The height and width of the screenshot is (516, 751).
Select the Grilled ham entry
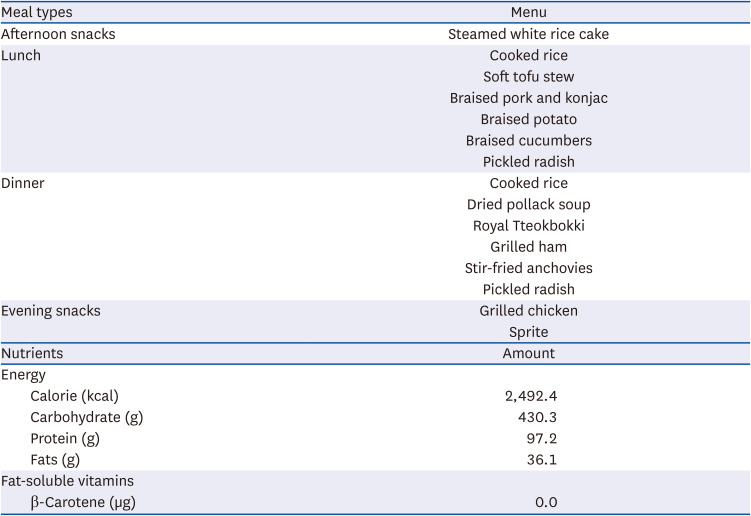point(528,246)
